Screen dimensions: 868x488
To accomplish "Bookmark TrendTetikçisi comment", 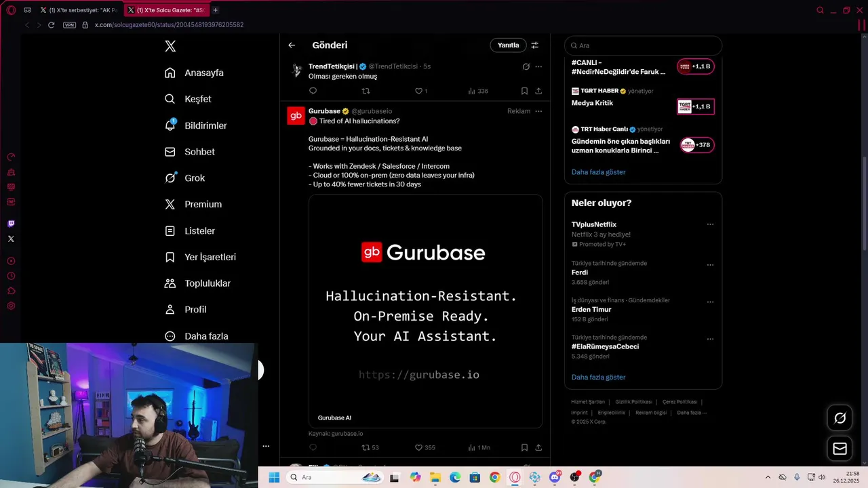I will coord(524,91).
